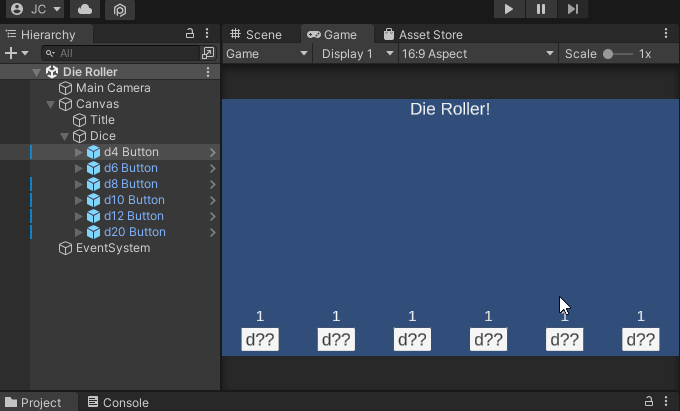
Task: Open the Asset Store tab
Action: click(423, 35)
